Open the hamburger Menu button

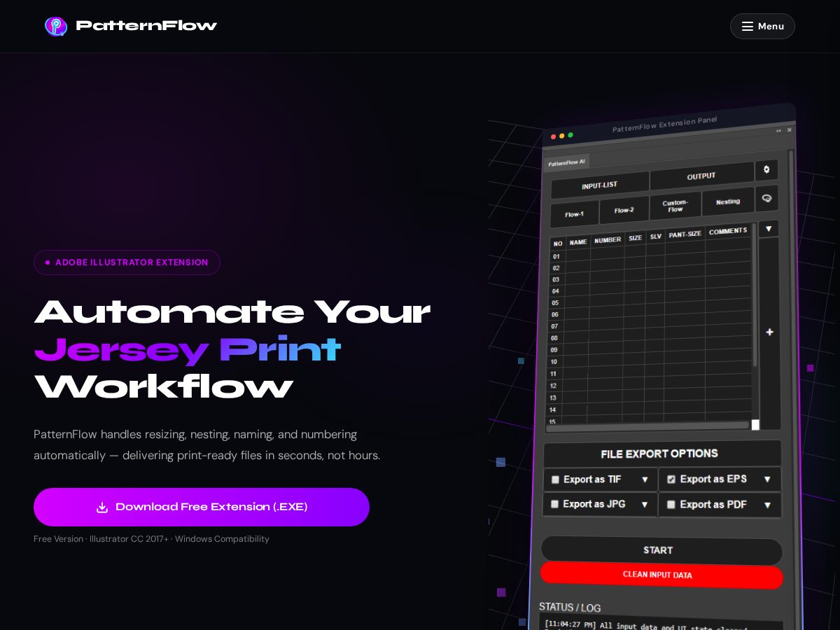pos(762,26)
